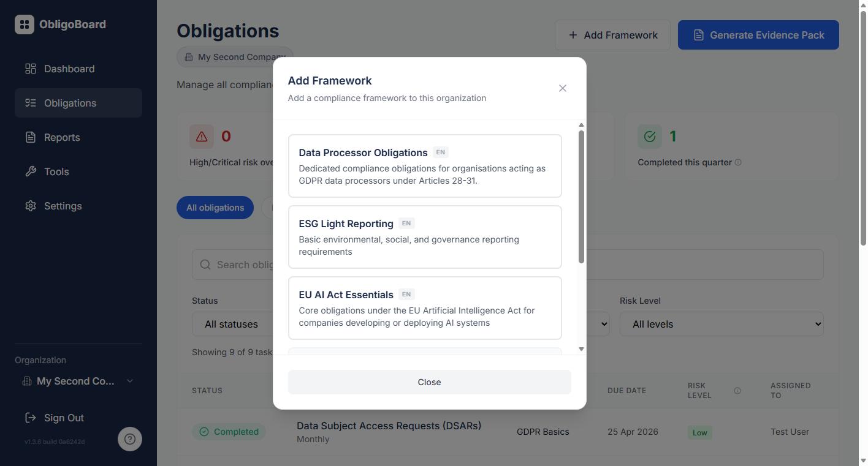Click the ObligoBoard logo icon
Viewport: 868px width, 466px height.
coord(25,24)
